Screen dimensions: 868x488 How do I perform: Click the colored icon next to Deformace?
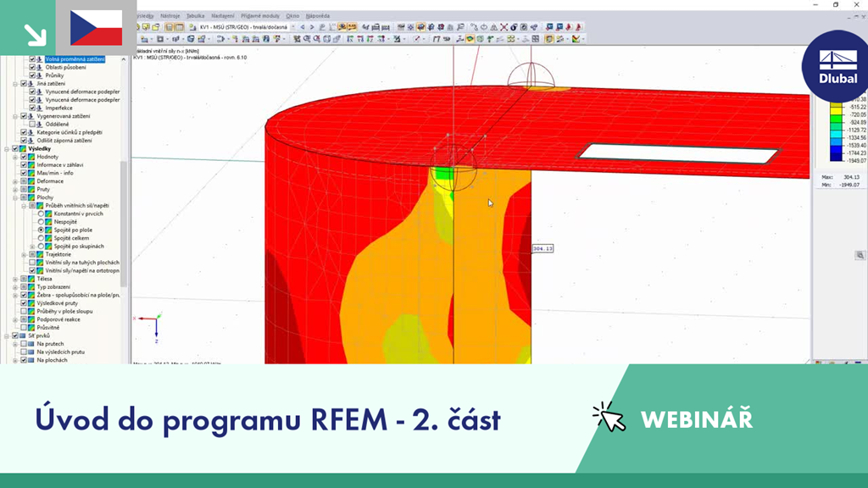coord(31,181)
